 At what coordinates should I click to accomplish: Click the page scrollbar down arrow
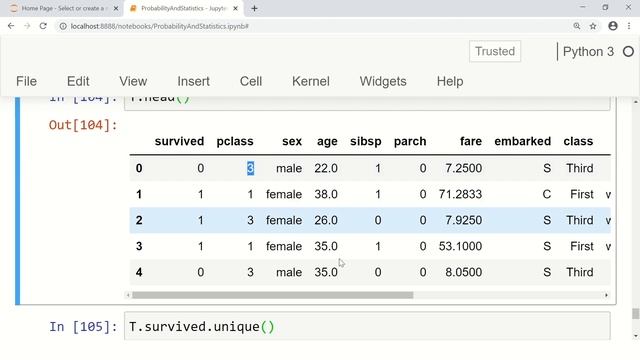point(635,336)
